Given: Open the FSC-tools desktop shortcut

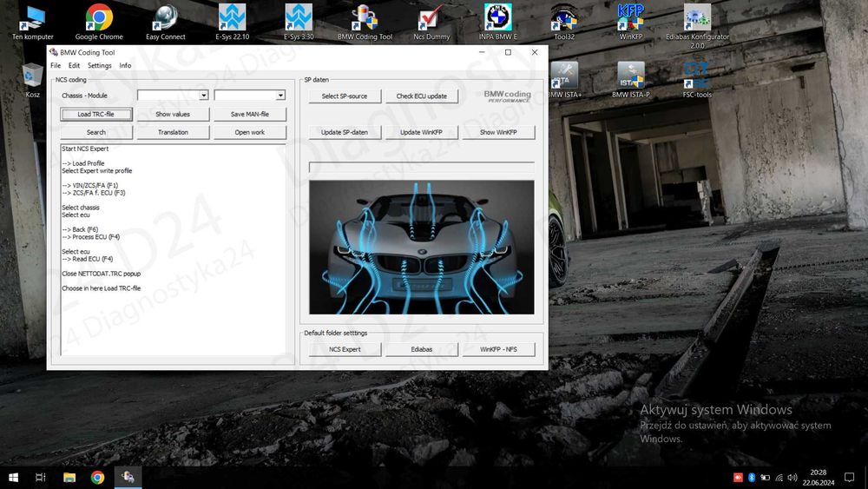Looking at the screenshot, I should point(697,80).
